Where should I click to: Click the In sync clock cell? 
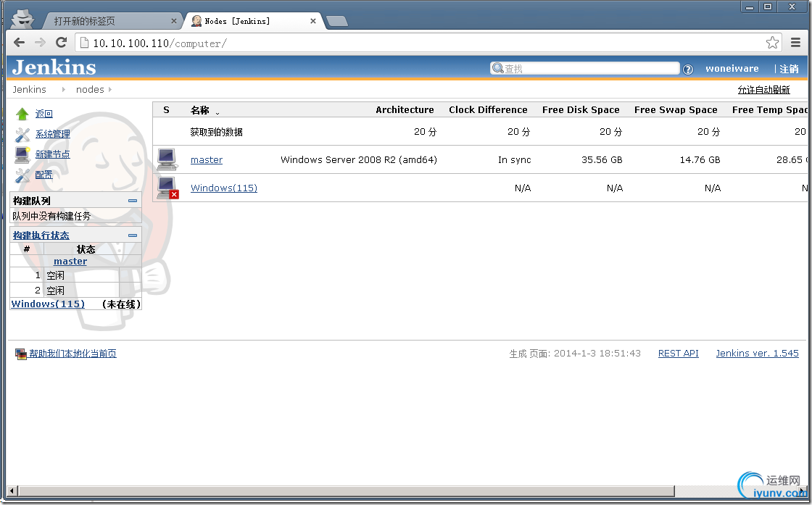pos(515,160)
